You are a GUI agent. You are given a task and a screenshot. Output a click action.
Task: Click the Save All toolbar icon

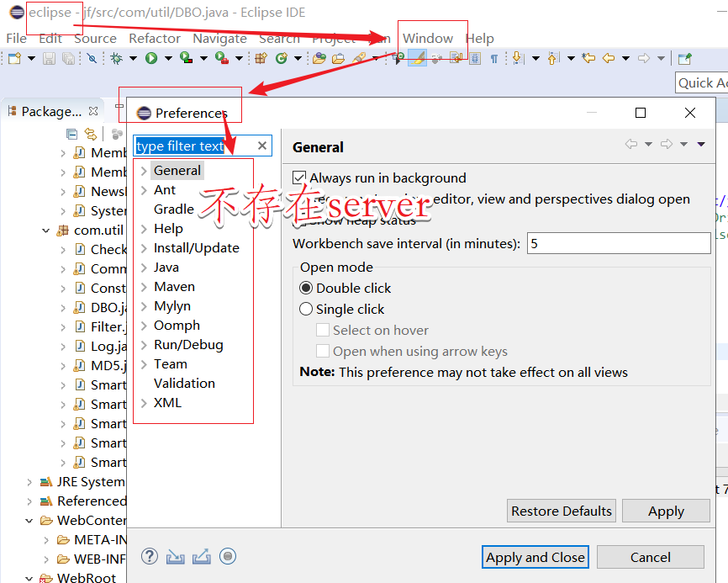[x=68, y=59]
